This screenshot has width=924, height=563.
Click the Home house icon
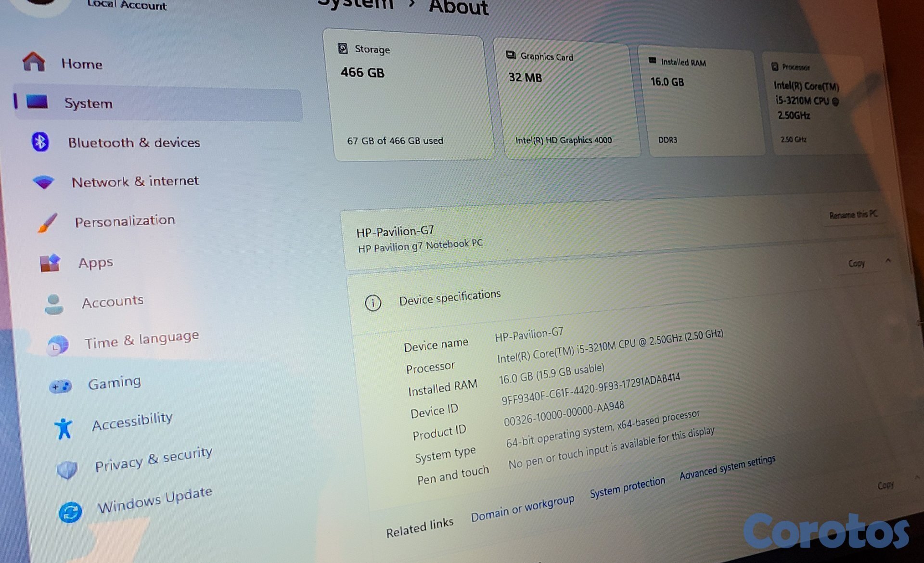(34, 62)
